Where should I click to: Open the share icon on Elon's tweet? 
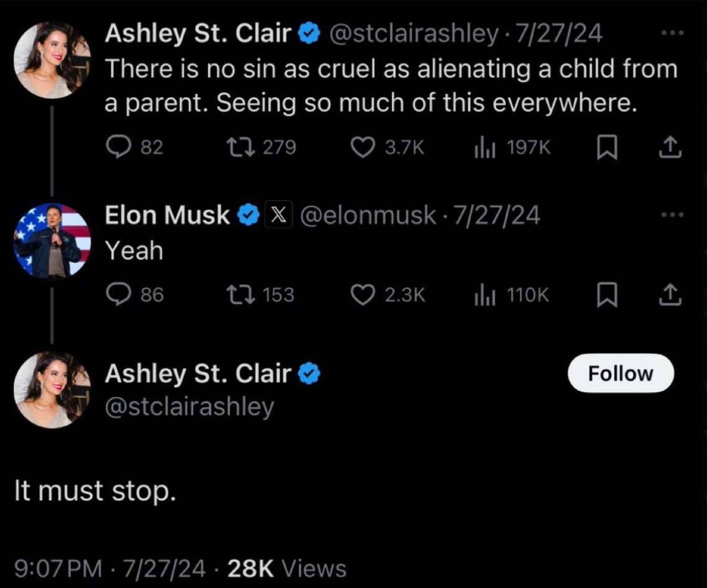click(x=670, y=295)
